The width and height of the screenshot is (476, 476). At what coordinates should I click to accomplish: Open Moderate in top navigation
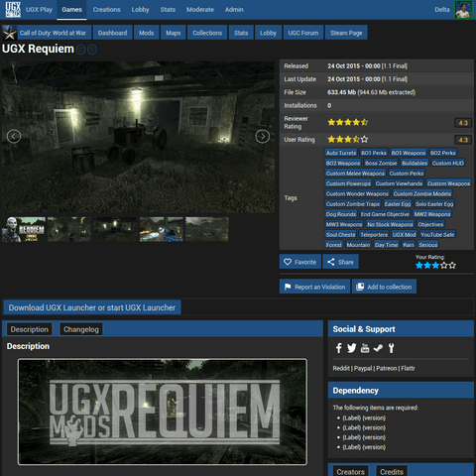coord(200,10)
